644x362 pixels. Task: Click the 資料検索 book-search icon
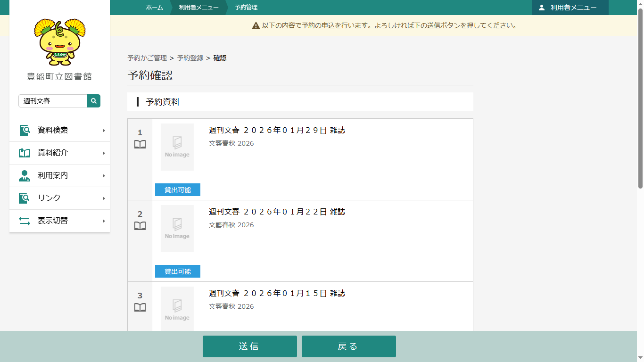25,131
